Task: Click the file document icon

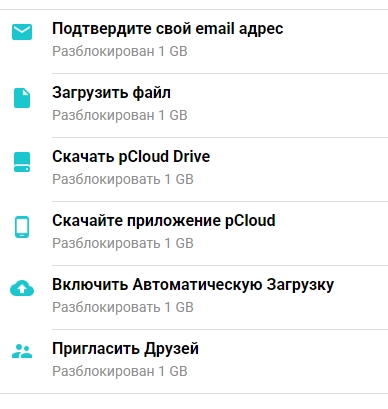Action: (22, 98)
